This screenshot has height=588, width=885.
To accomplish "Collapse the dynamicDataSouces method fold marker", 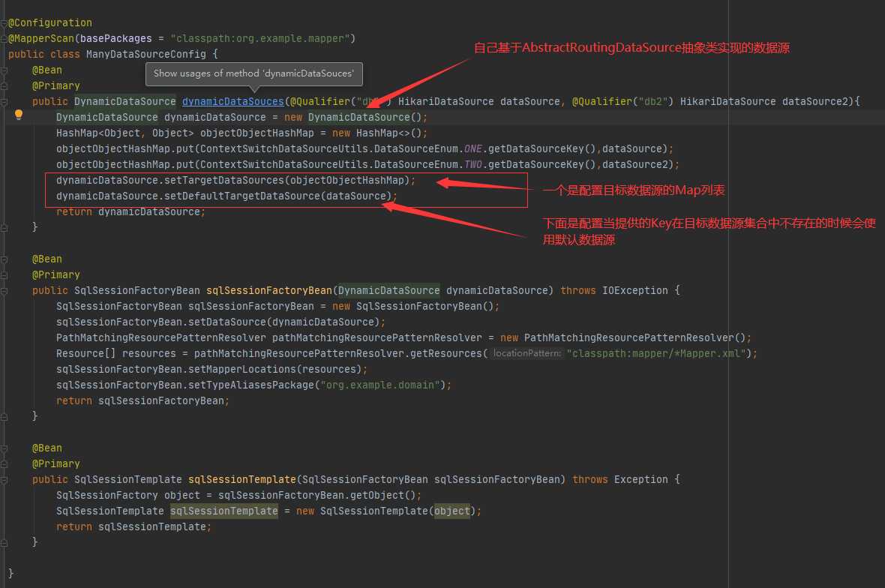I will 4,102.
